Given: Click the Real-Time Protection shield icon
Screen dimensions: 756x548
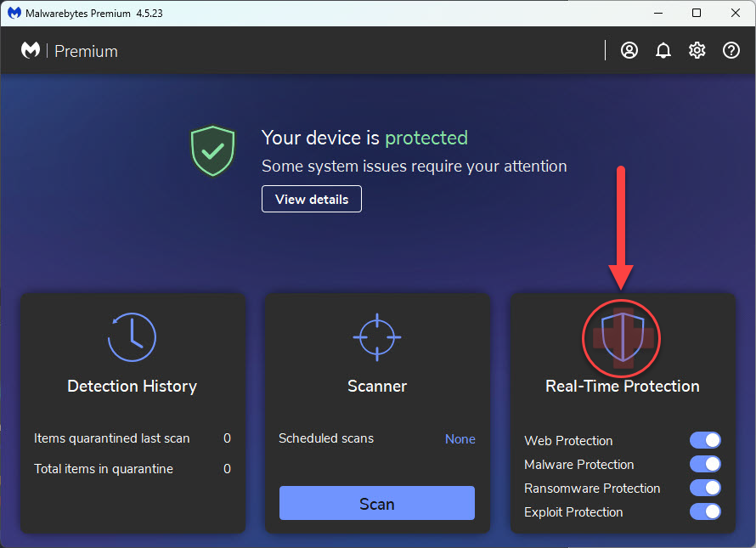Looking at the screenshot, I should (621, 338).
